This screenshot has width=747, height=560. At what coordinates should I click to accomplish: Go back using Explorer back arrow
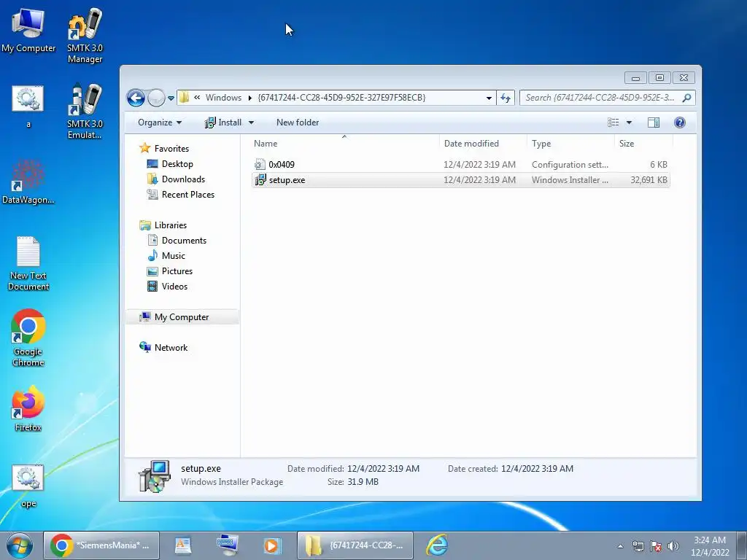[x=136, y=98]
